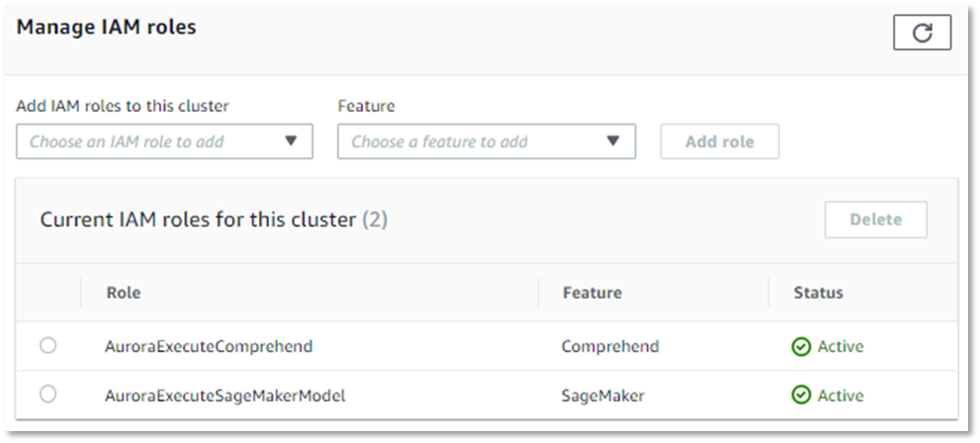Click the Add role button

click(719, 141)
